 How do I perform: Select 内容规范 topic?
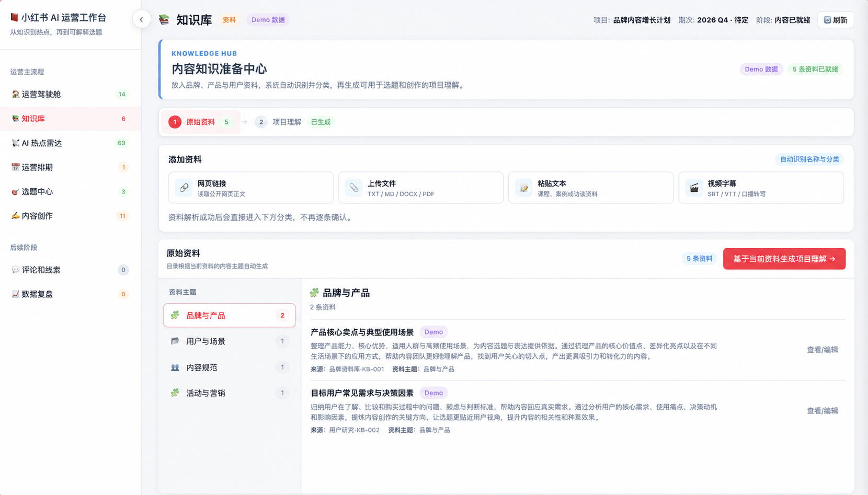230,367
